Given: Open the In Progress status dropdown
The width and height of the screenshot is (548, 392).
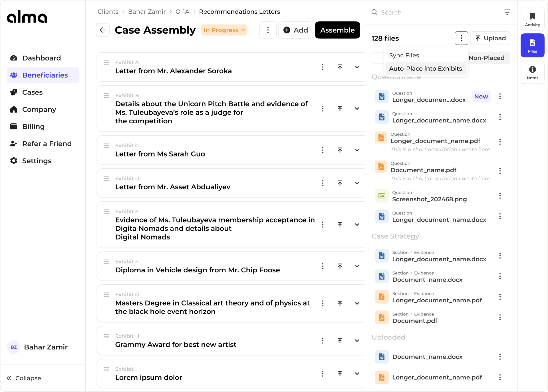Looking at the screenshot, I should click(224, 30).
